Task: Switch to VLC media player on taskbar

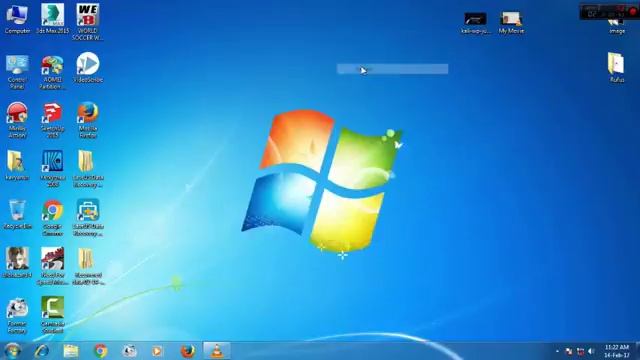Action: coord(217,351)
